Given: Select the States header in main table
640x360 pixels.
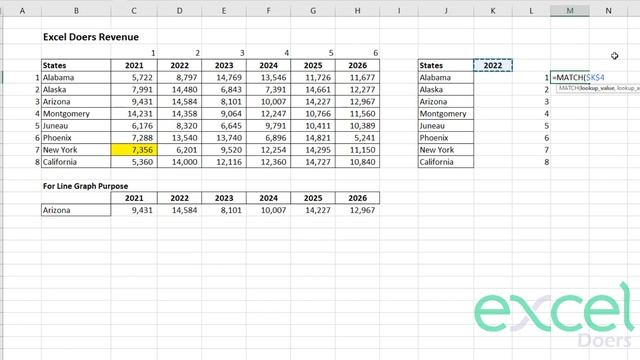Looking at the screenshot, I should point(76,65).
